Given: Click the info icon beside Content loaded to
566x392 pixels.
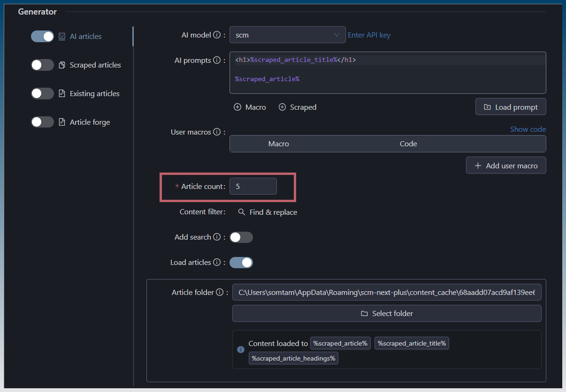Looking at the screenshot, I should [x=241, y=350].
